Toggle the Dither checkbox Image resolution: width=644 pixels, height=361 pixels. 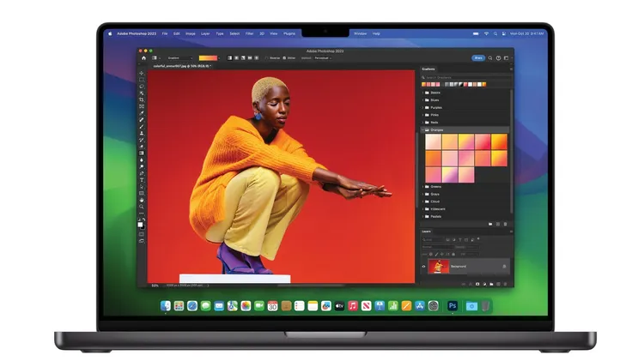click(284, 57)
